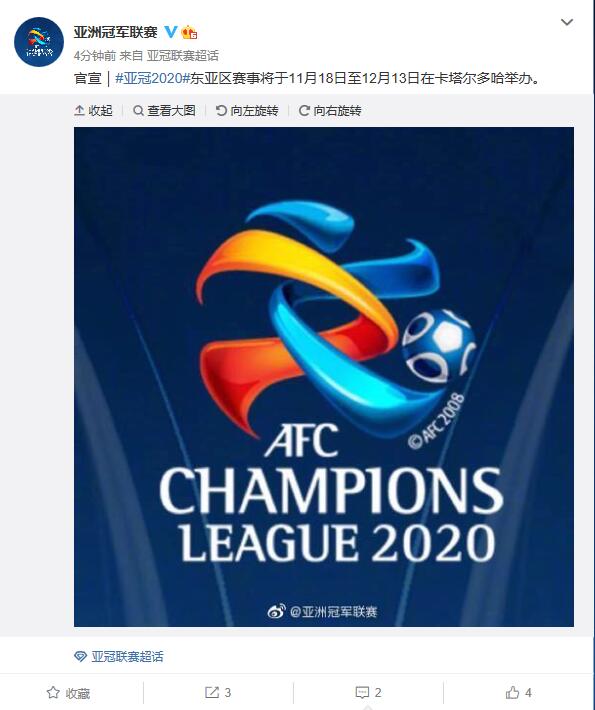Click 查看大图 to view large image
Screen dimensions: 595x710
tap(164, 110)
